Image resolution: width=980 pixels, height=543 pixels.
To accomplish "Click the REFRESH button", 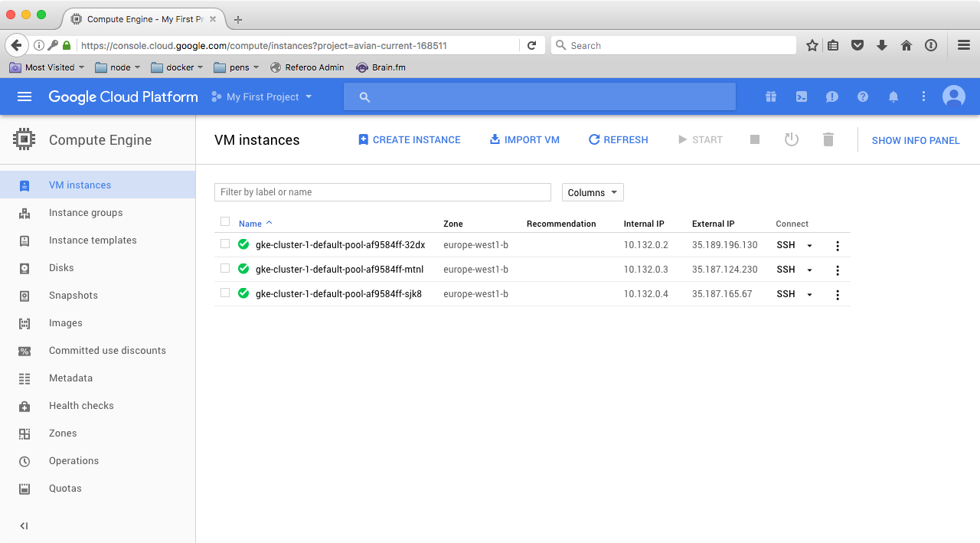I will (x=618, y=139).
